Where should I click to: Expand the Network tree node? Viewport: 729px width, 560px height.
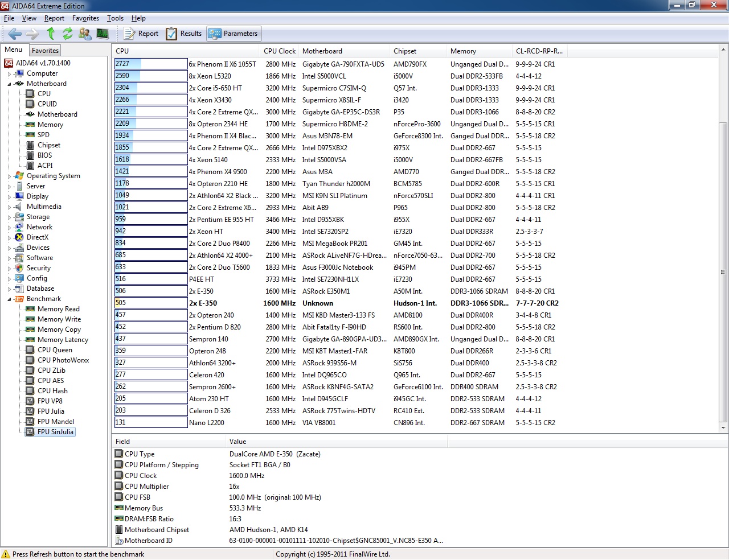(10, 228)
